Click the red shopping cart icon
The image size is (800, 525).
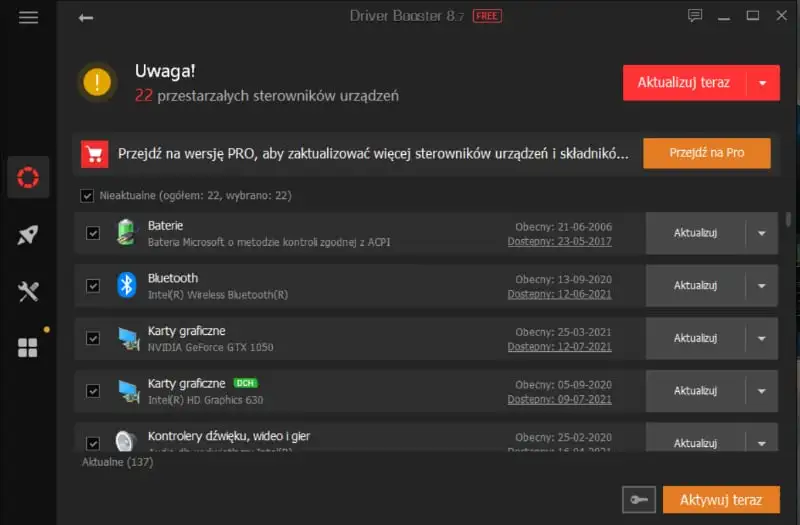point(95,154)
